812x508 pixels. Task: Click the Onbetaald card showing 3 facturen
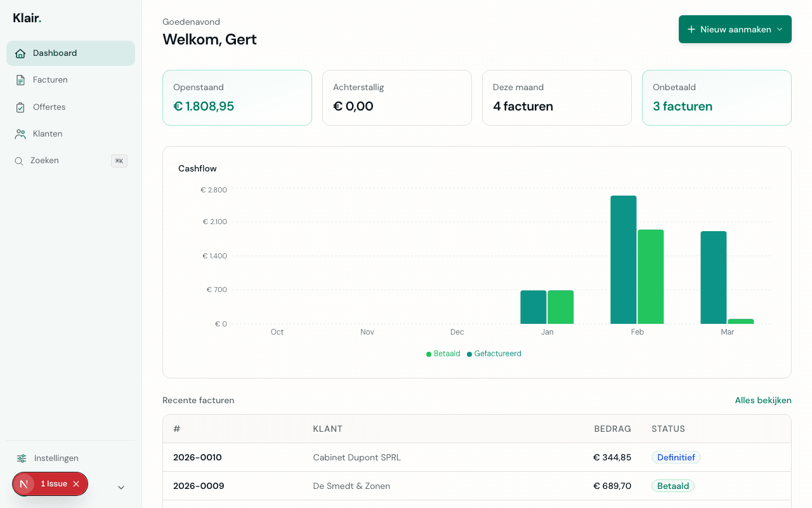pos(716,98)
